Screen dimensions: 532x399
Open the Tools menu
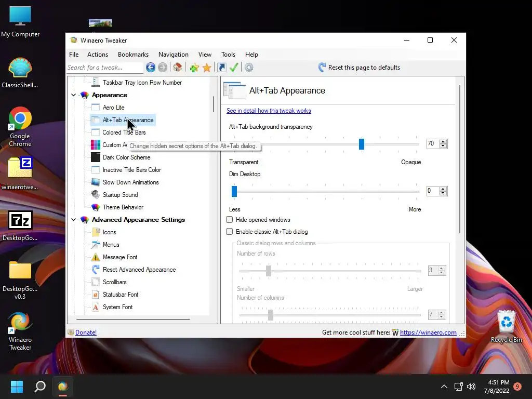[x=229, y=54]
